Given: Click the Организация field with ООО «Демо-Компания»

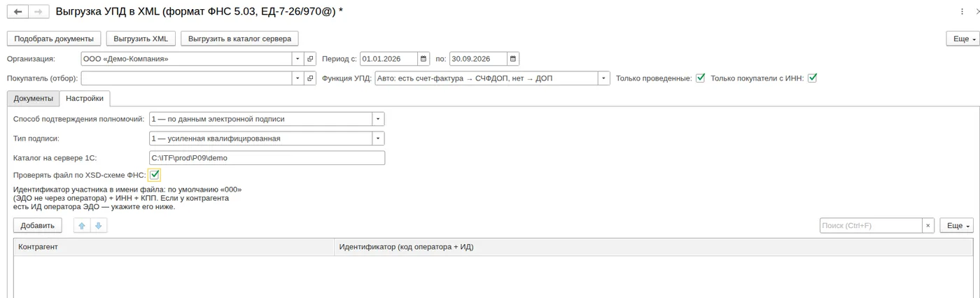Looking at the screenshot, I should coord(186,59).
